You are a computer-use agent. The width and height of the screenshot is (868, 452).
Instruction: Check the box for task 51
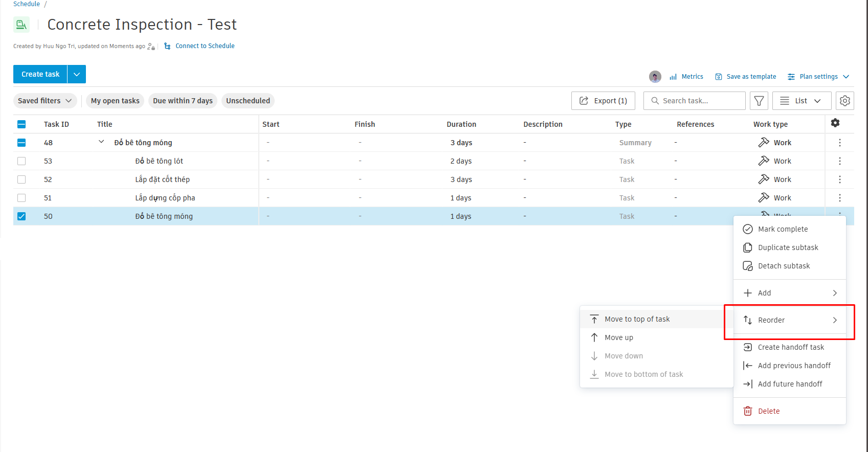[21, 198]
